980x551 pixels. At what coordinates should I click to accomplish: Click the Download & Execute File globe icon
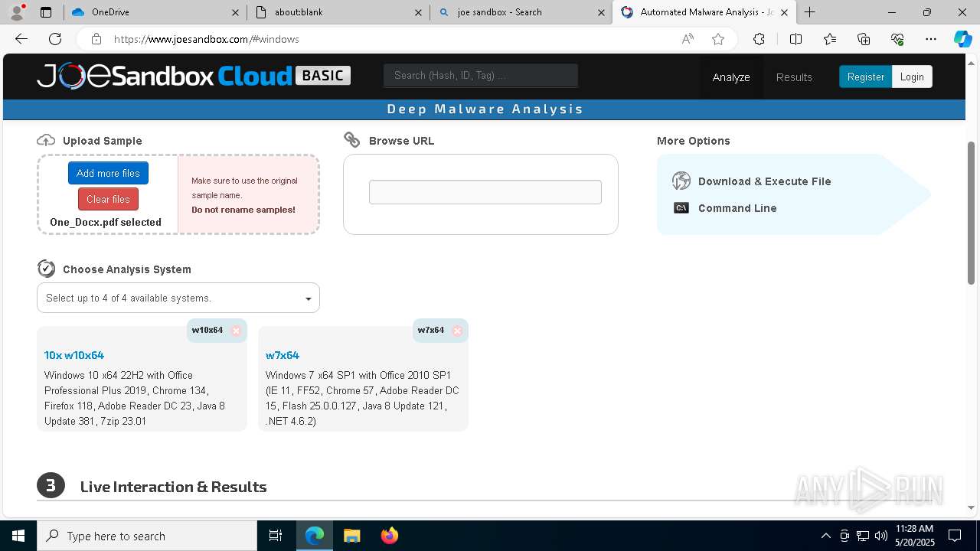681,181
